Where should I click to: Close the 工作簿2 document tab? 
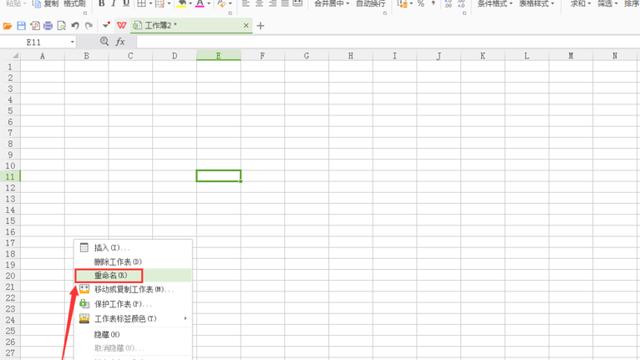tap(246, 26)
